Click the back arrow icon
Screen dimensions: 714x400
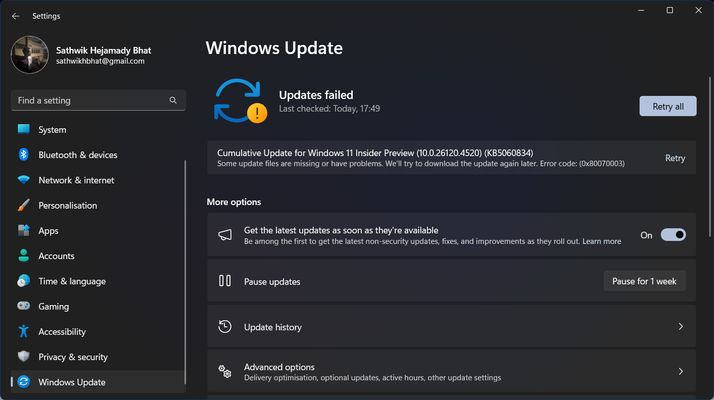tap(15, 16)
